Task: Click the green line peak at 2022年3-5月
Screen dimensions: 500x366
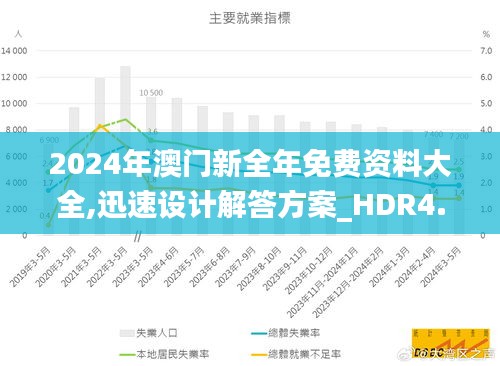Action: pos(125,119)
